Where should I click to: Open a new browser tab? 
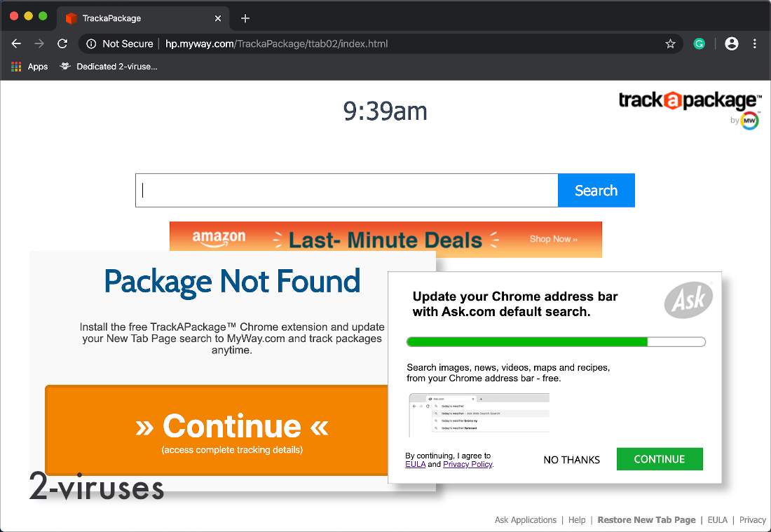245,18
